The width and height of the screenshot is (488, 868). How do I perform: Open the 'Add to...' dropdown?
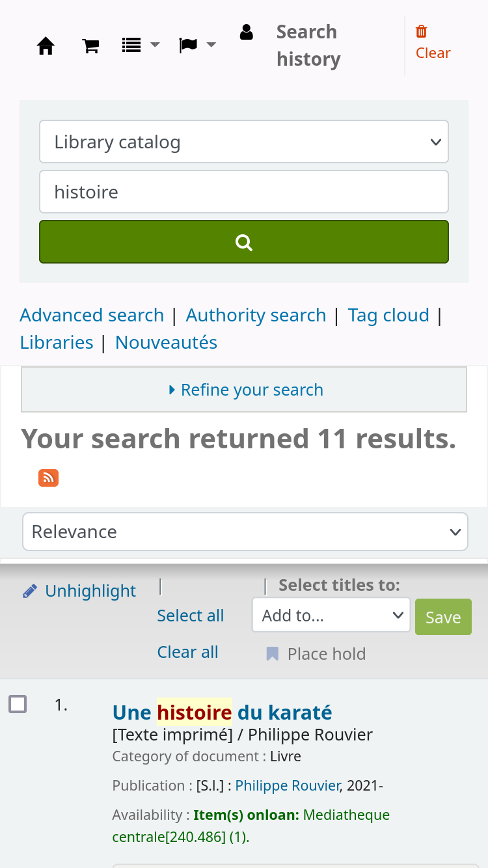click(331, 616)
